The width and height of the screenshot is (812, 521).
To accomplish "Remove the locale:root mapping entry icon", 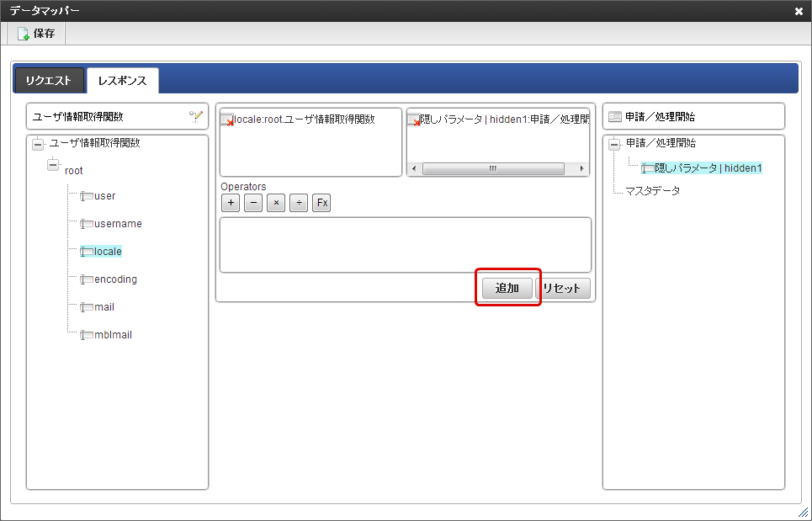I will point(227,120).
